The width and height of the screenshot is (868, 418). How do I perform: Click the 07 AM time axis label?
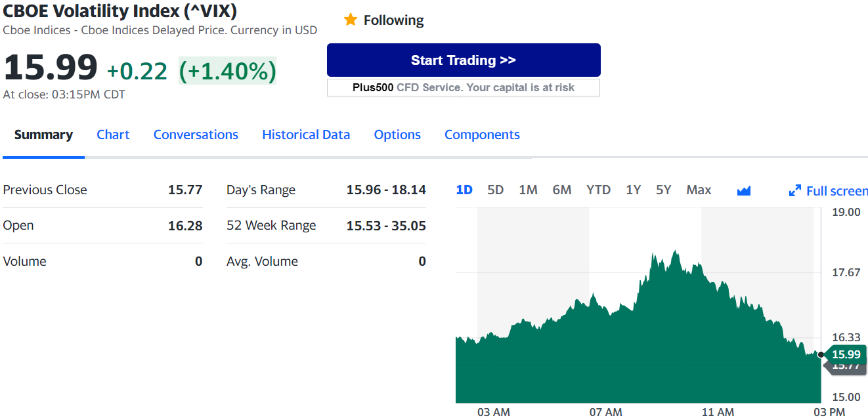pyautogui.click(x=605, y=412)
